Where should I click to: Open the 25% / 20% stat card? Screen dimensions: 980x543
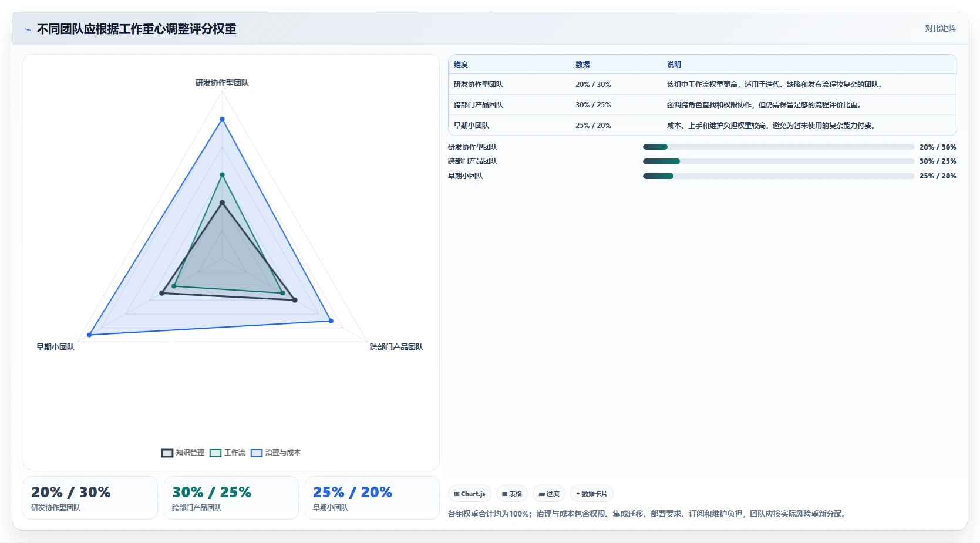[372, 498]
